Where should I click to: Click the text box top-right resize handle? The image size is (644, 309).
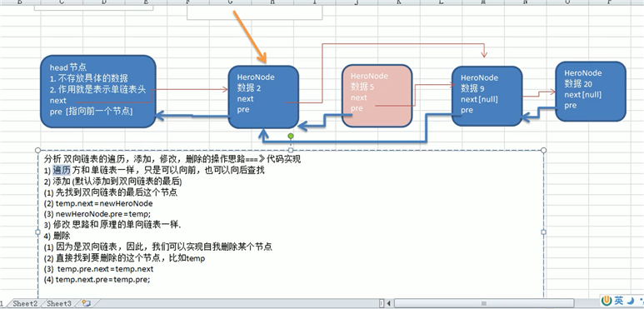coord(544,150)
